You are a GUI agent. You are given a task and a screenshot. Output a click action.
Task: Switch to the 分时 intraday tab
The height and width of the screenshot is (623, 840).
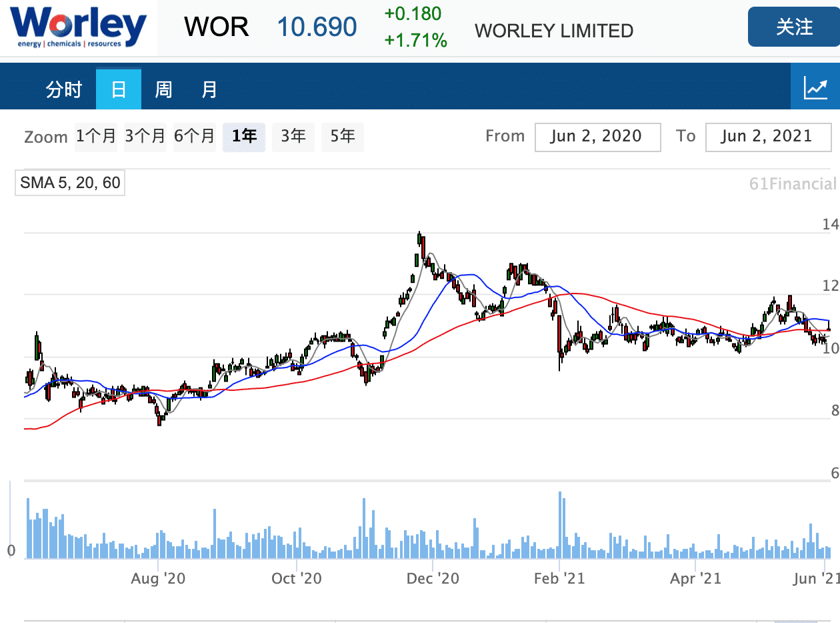(x=64, y=89)
